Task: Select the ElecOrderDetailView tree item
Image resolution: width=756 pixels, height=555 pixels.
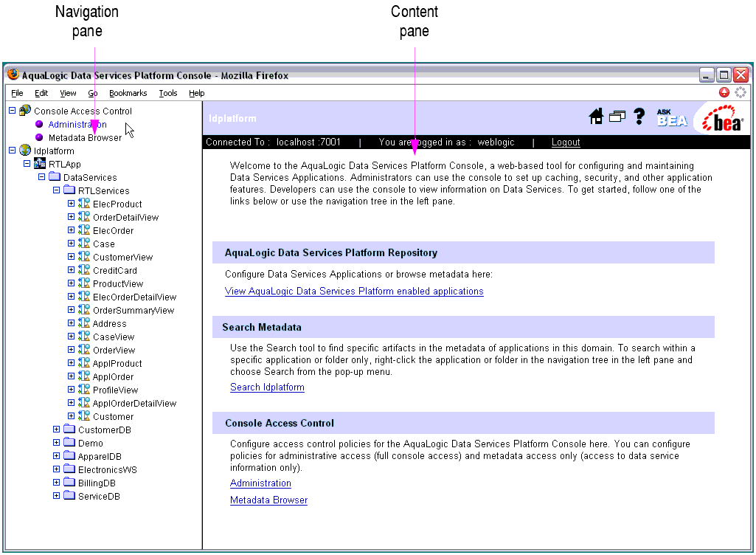Action: tap(134, 297)
